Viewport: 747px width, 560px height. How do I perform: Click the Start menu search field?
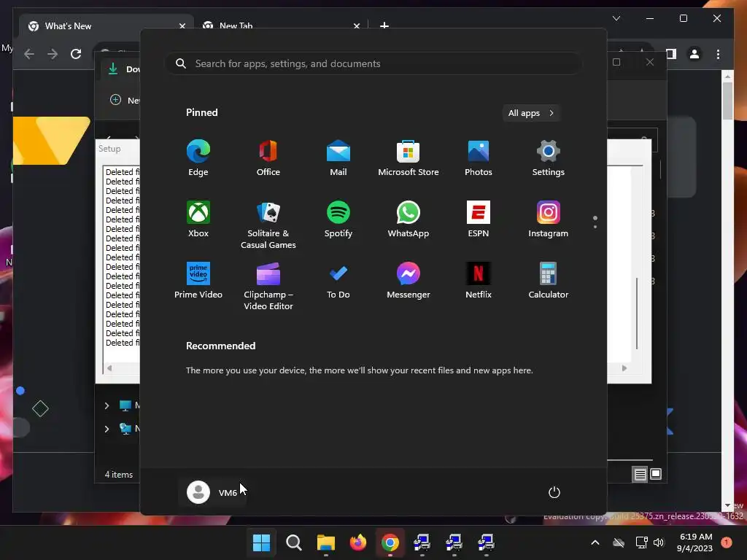click(373, 63)
